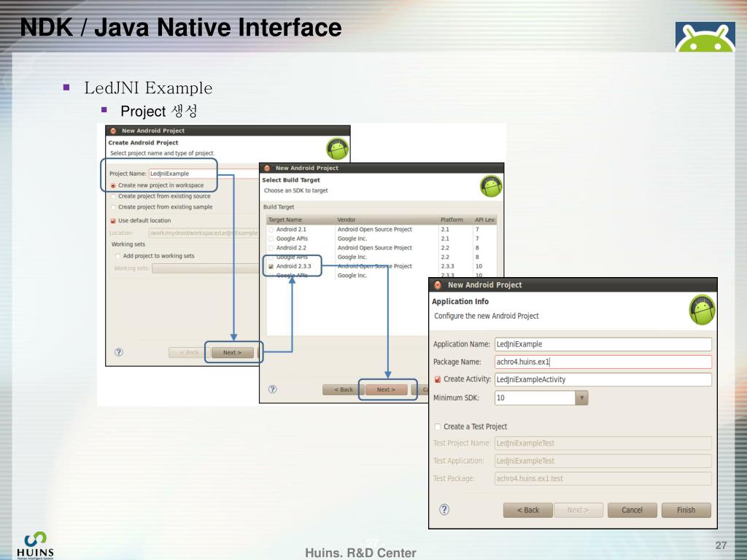Sort by Target Name column header

[x=301, y=219]
